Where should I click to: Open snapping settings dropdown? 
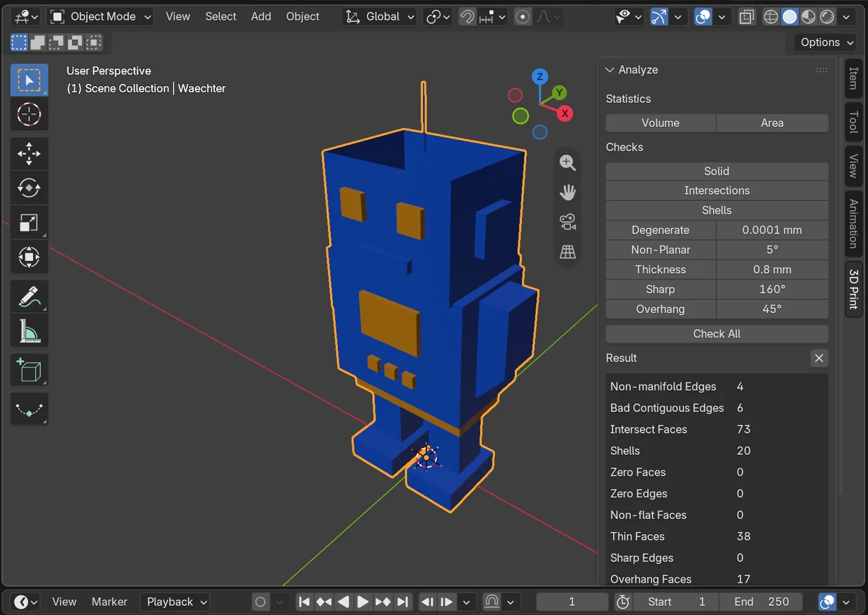point(492,16)
